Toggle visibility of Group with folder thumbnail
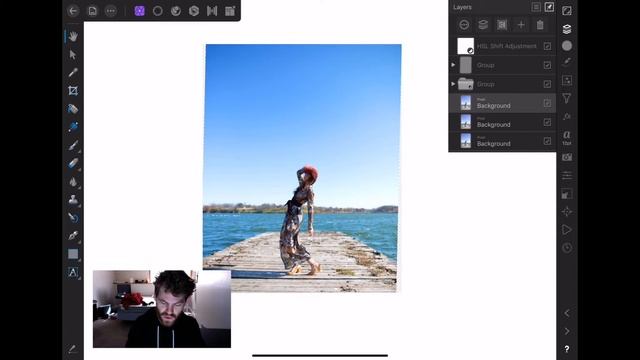Viewport: 640px width, 360px height. [x=547, y=84]
